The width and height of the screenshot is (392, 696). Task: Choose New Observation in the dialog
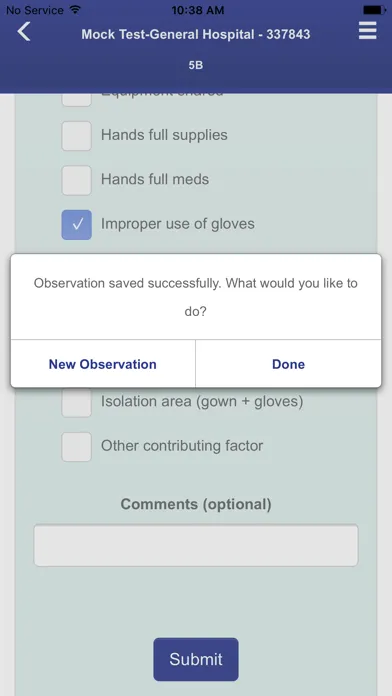tap(103, 364)
